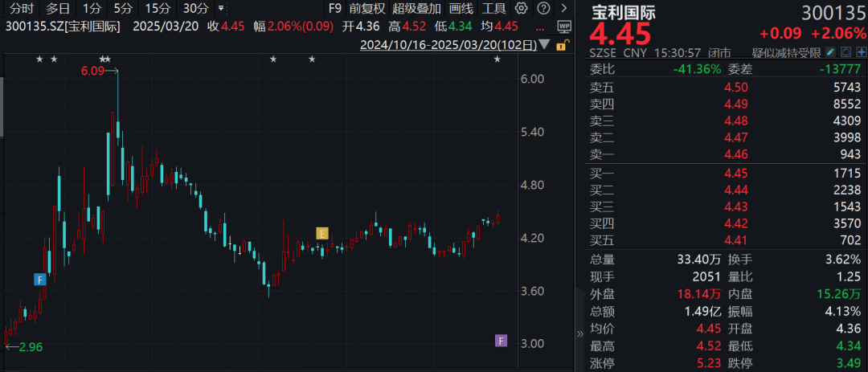Open the period dropdown arrow after 30分
Image resolution: width=868 pixels, height=372 pixels.
(x=222, y=8)
